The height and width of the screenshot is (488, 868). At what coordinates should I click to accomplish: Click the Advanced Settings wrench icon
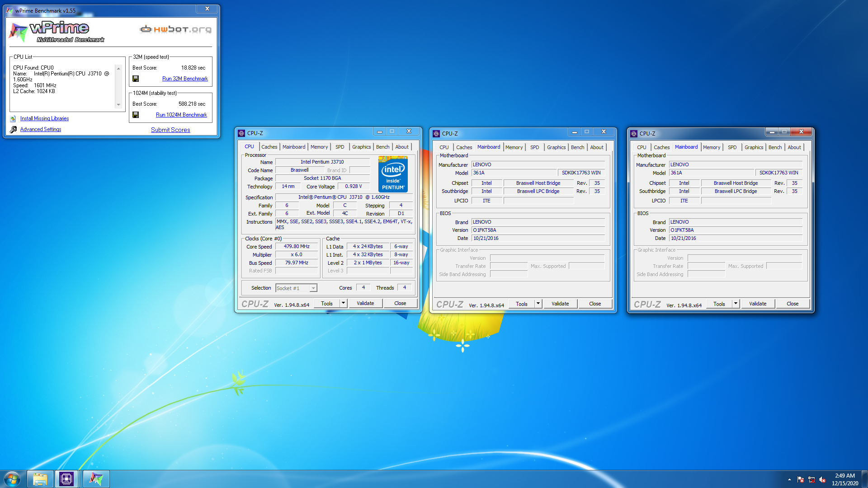point(13,129)
